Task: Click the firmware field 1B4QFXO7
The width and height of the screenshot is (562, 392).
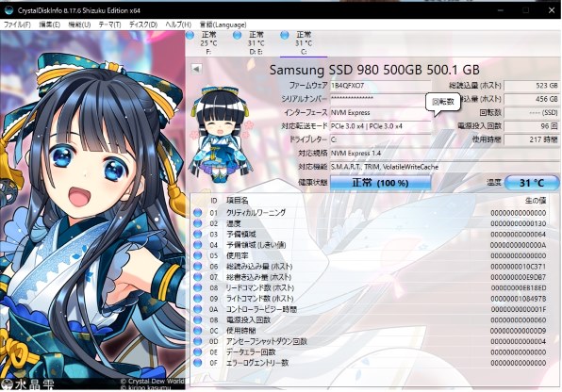Action: click(x=380, y=86)
